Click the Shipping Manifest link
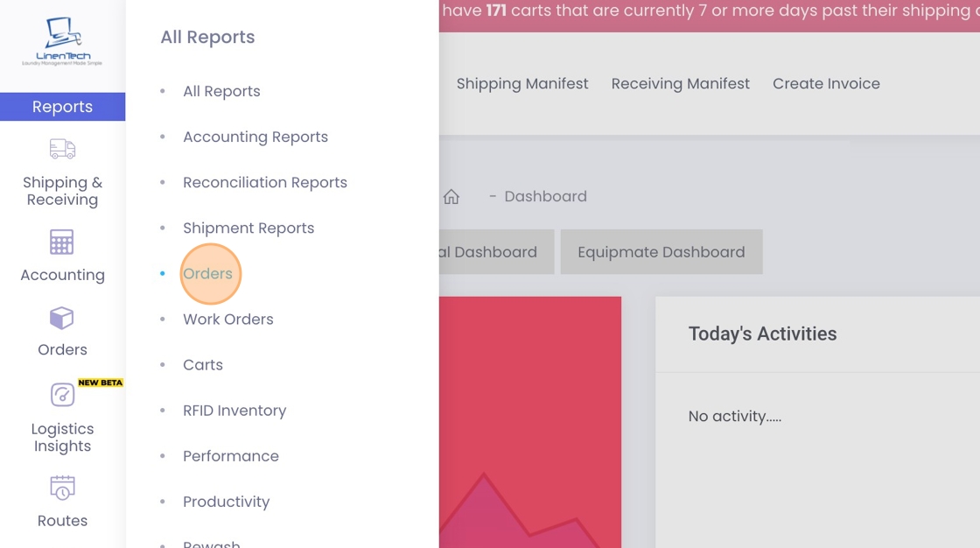This screenshot has height=548, width=980. (522, 84)
